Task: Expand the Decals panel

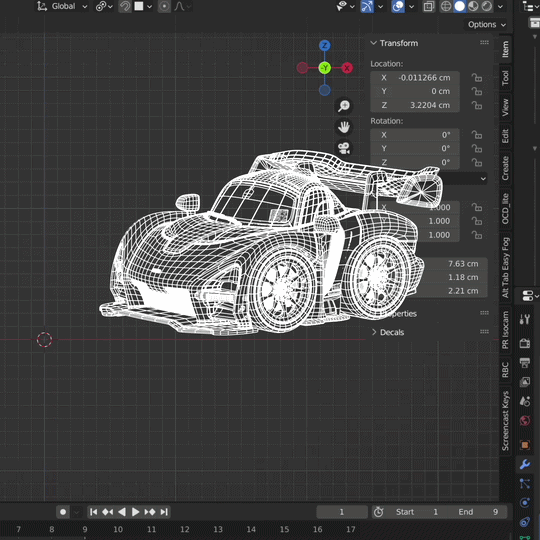Action: tap(374, 332)
